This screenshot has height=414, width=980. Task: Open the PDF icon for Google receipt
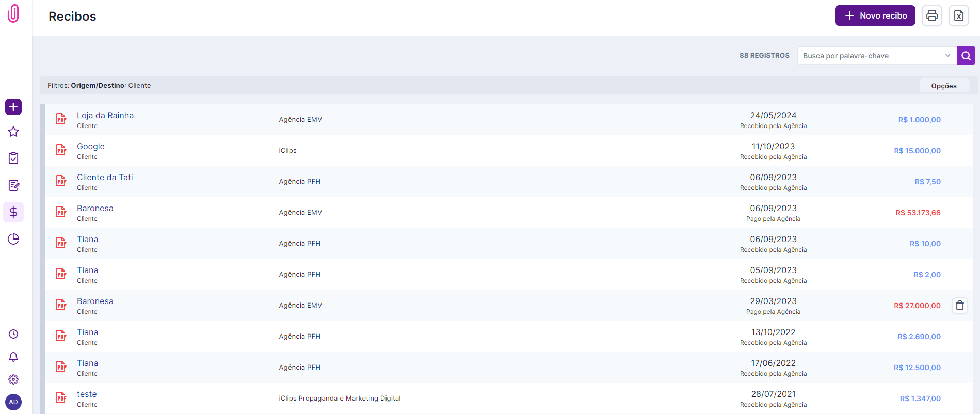[x=61, y=150]
